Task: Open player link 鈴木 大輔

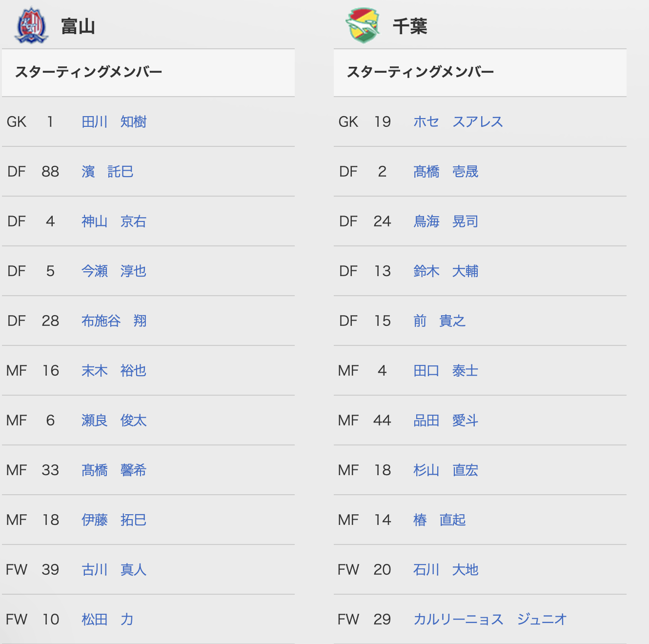Action: [x=446, y=271]
